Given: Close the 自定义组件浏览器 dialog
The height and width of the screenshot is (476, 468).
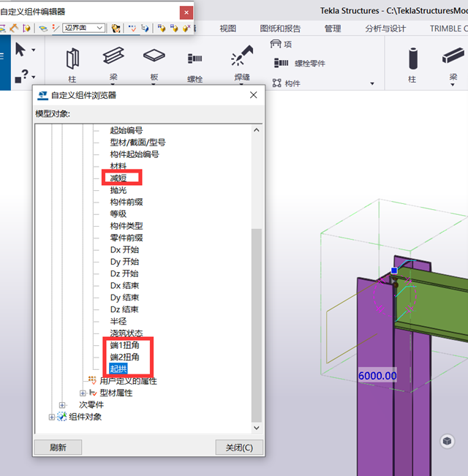Looking at the screenshot, I should point(254,95).
